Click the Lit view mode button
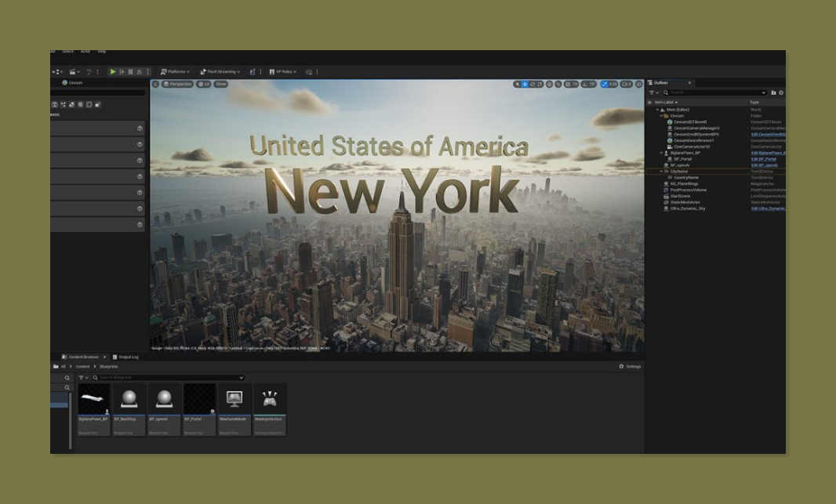This screenshot has width=836, height=504. tap(204, 84)
